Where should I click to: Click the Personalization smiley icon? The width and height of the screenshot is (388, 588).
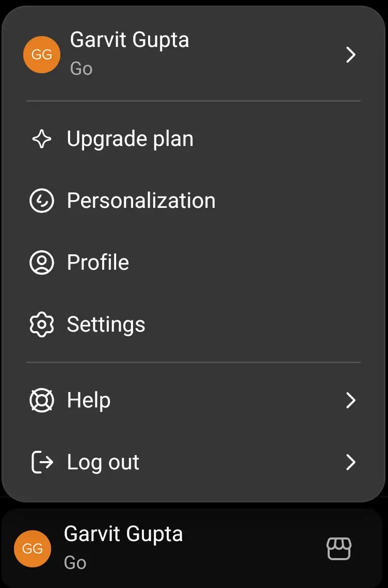click(42, 201)
